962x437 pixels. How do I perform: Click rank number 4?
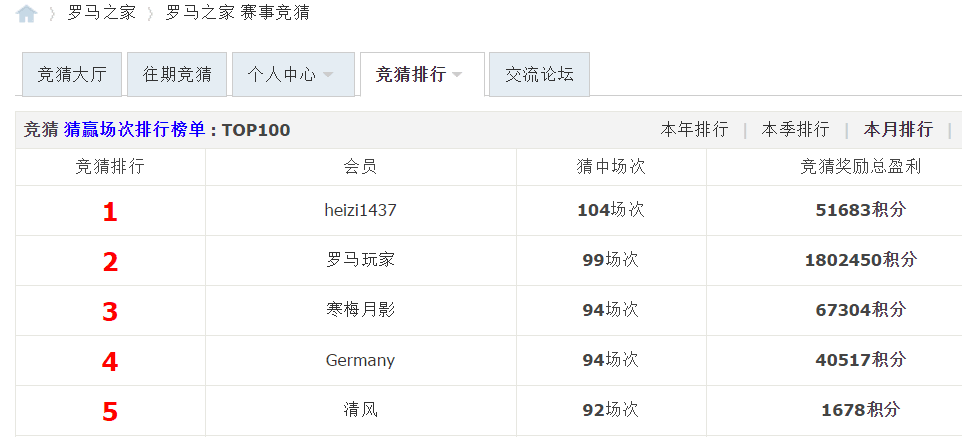pos(110,362)
